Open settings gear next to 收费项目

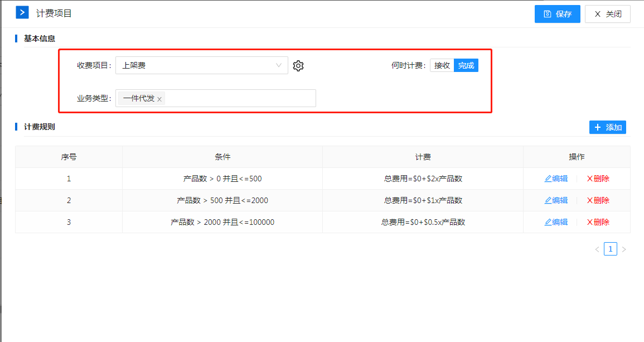pos(298,66)
